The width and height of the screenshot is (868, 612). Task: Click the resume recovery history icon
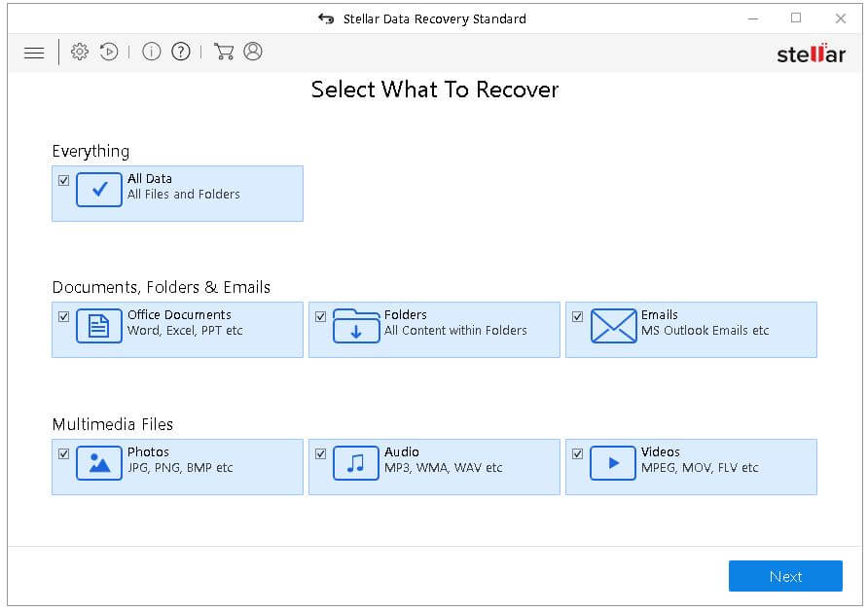point(109,52)
